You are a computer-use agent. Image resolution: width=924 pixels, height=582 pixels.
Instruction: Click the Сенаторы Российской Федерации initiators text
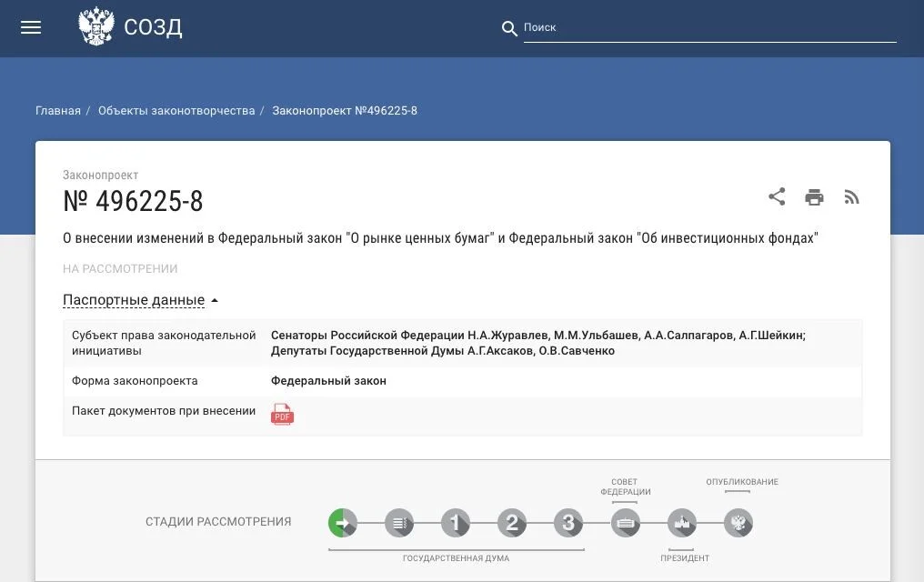tap(538, 343)
